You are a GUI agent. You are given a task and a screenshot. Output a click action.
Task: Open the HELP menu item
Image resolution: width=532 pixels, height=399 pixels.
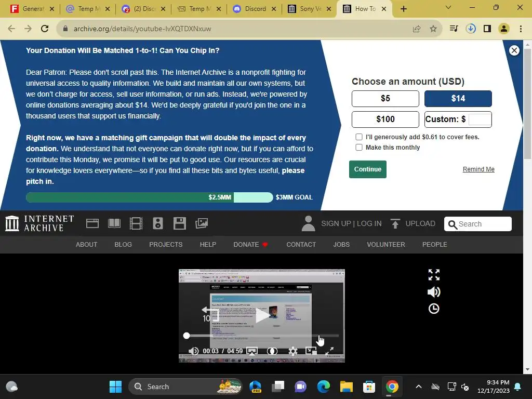[208, 244]
